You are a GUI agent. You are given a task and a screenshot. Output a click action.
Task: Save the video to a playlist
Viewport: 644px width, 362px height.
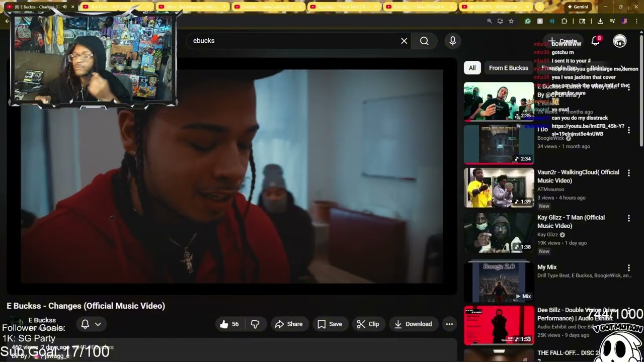point(330,324)
